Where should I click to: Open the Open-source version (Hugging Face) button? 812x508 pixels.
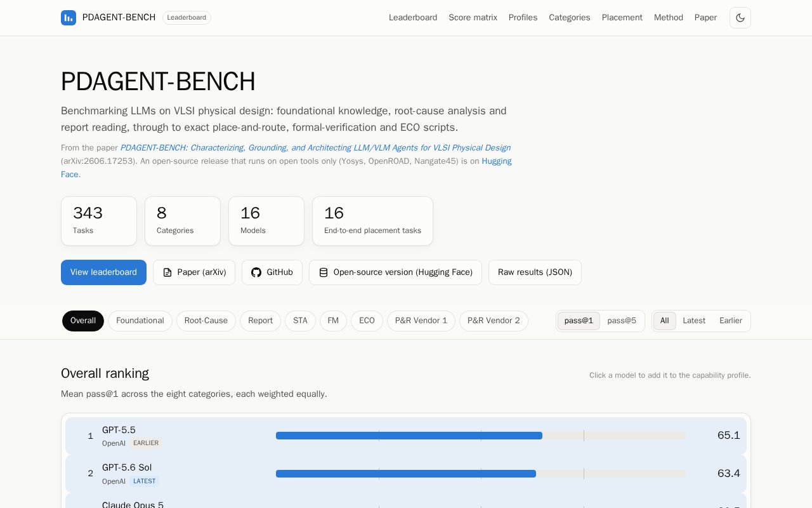point(395,272)
